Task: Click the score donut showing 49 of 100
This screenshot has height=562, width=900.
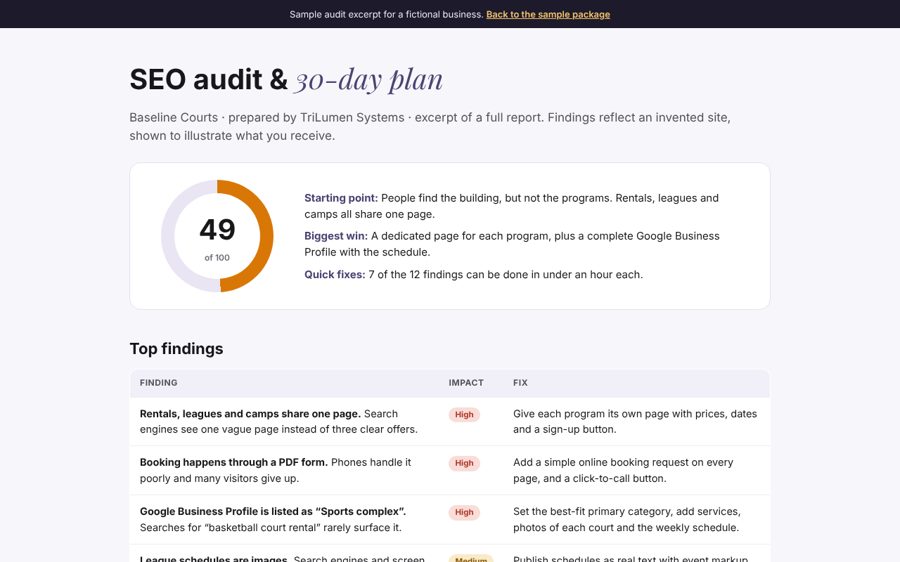Action: [217, 236]
